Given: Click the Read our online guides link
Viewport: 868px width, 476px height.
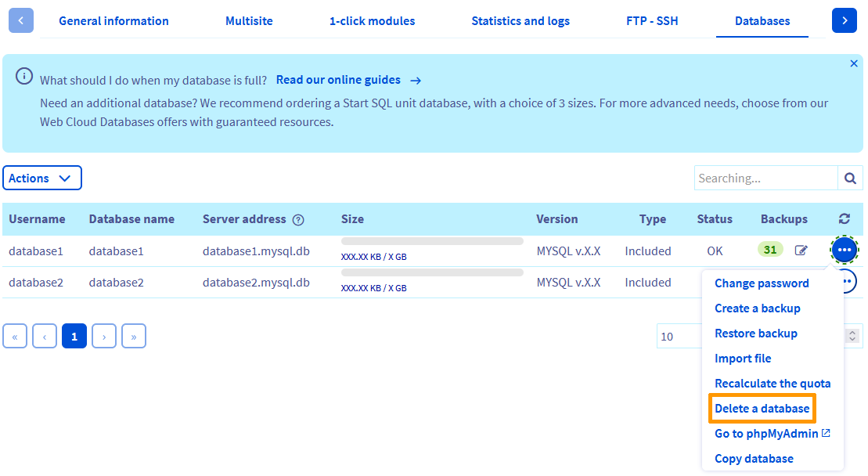Looking at the screenshot, I should [340, 79].
